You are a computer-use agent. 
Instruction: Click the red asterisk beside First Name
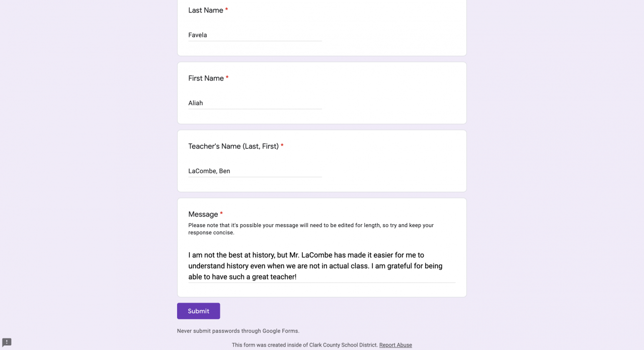227,79
